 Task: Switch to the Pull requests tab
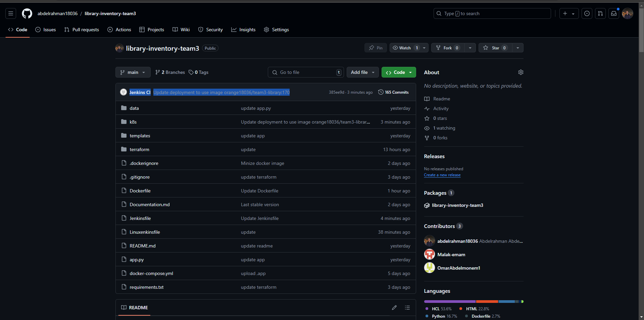(x=82, y=30)
